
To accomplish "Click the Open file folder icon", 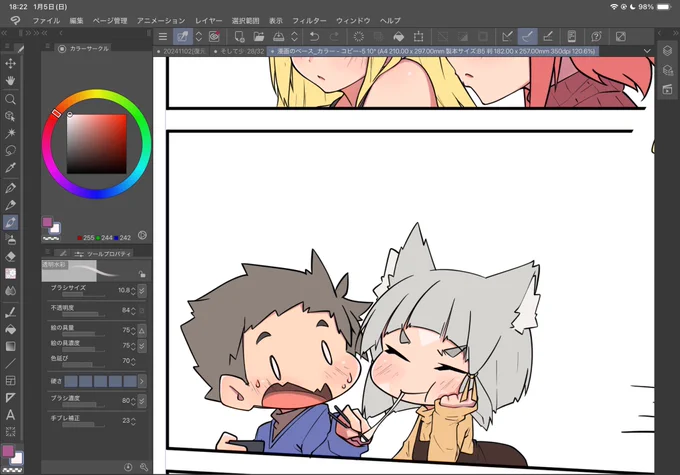I will coord(259,37).
